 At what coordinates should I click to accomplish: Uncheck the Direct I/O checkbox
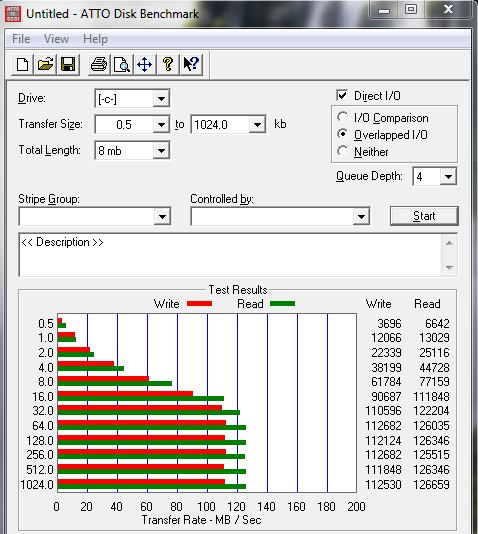click(x=342, y=95)
